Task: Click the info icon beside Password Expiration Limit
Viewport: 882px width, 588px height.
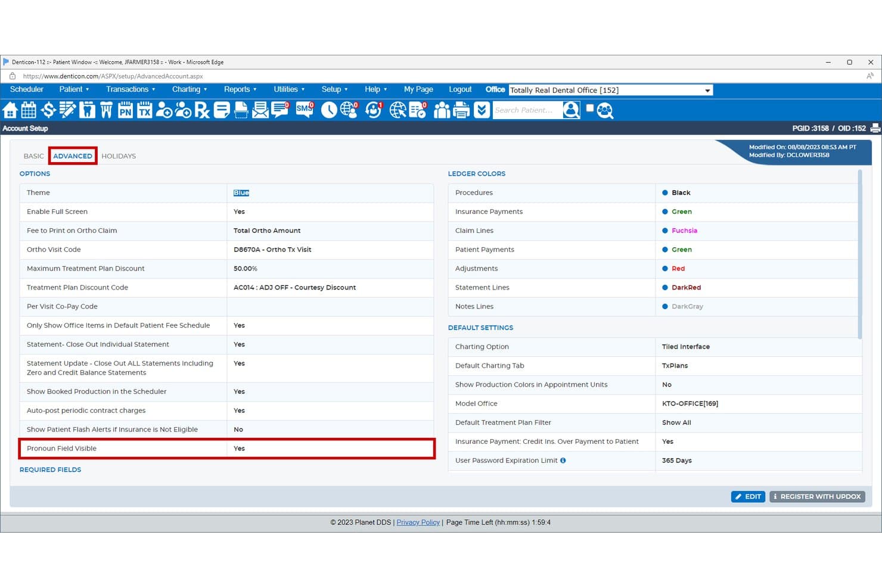Action: [563, 461]
